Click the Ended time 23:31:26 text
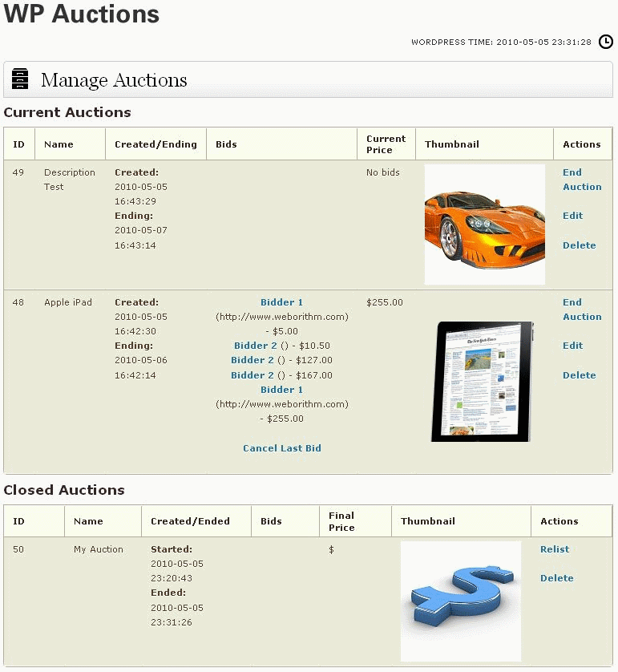Viewport: 618px width, 672px height. 172,622
